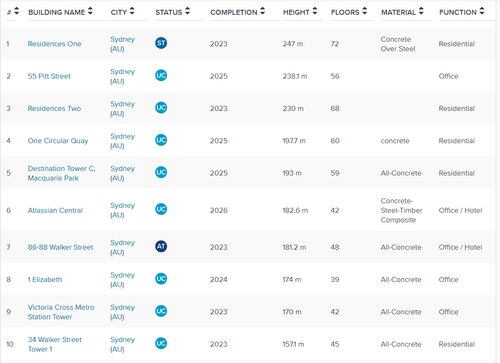This screenshot has height=363, width=500.
Task: Select the Concrete-Steel-Timber Composite material cell
Action: click(x=401, y=210)
